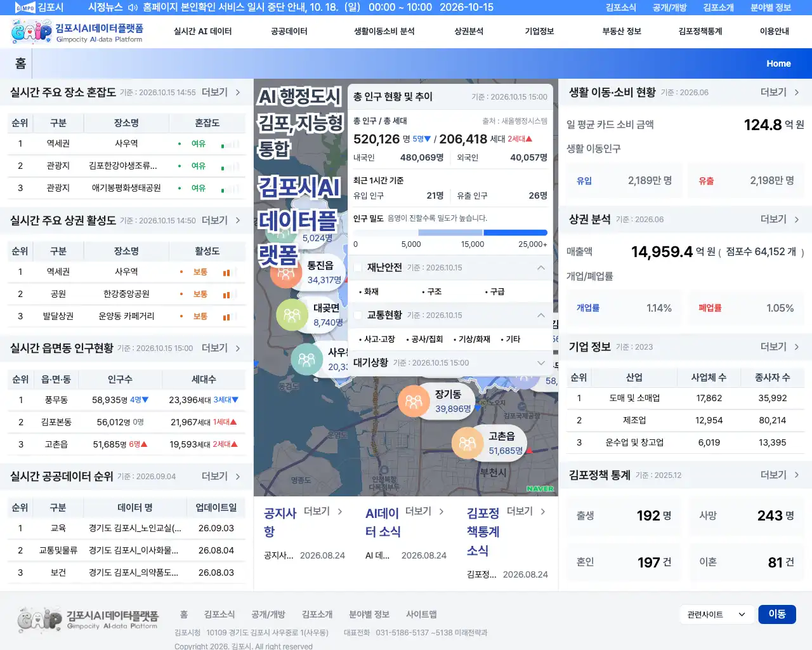This screenshot has height=650, width=812.
Task: Toggle the 교통현황 checkbox
Action: click(x=357, y=315)
